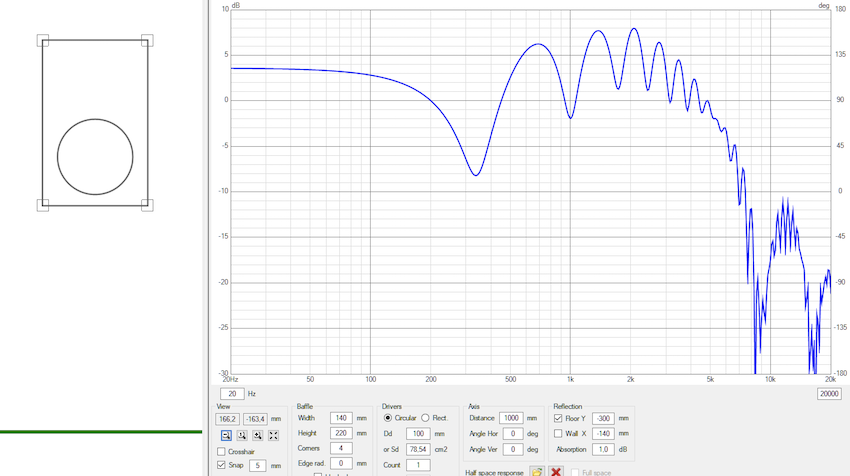This screenshot has width=850, height=476.
Task: Select the top-right baffle corner handle
Action: point(147,41)
